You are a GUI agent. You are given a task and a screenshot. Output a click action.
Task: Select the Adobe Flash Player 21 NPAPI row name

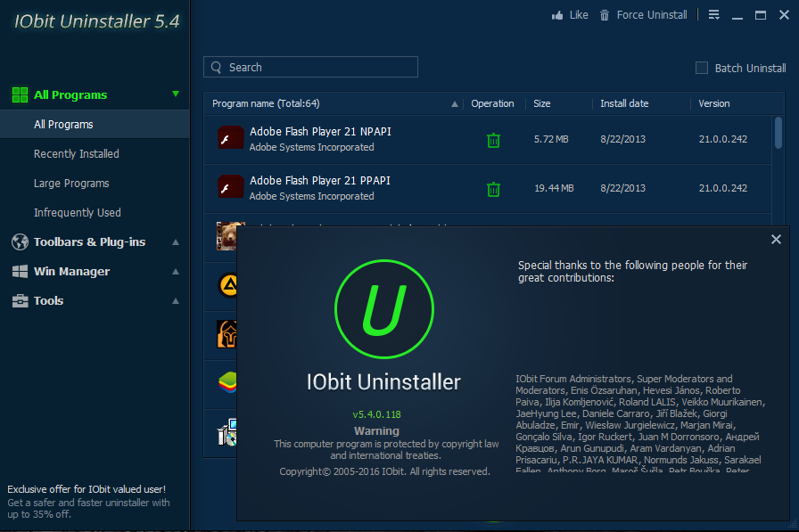[x=320, y=131]
